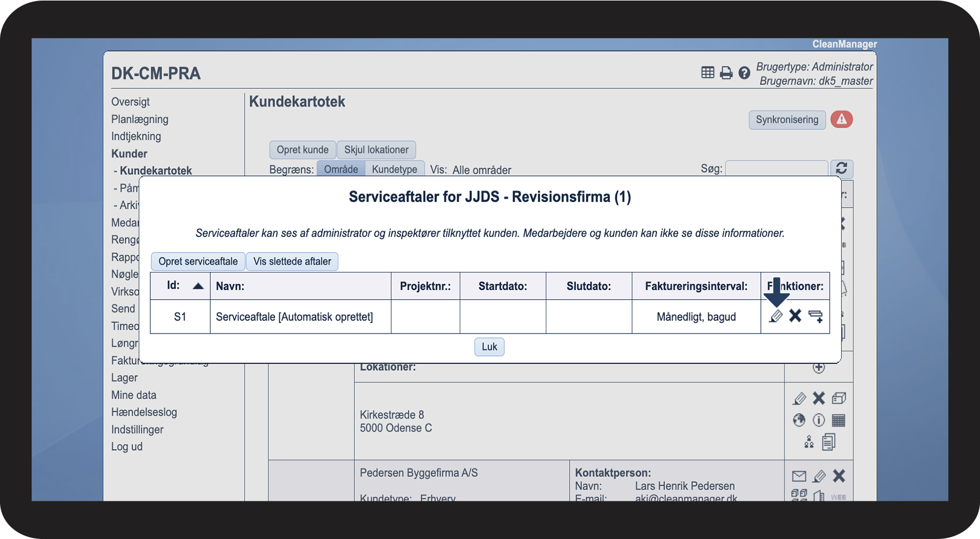This screenshot has width=980, height=539.
Task: Select the Område filter tab
Action: pyautogui.click(x=341, y=169)
